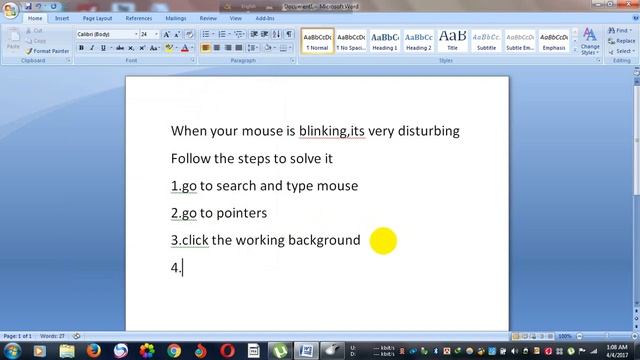Activate the Format Painter
Image resolution: width=640 pixels, height=360 pixels.
[x=47, y=51]
